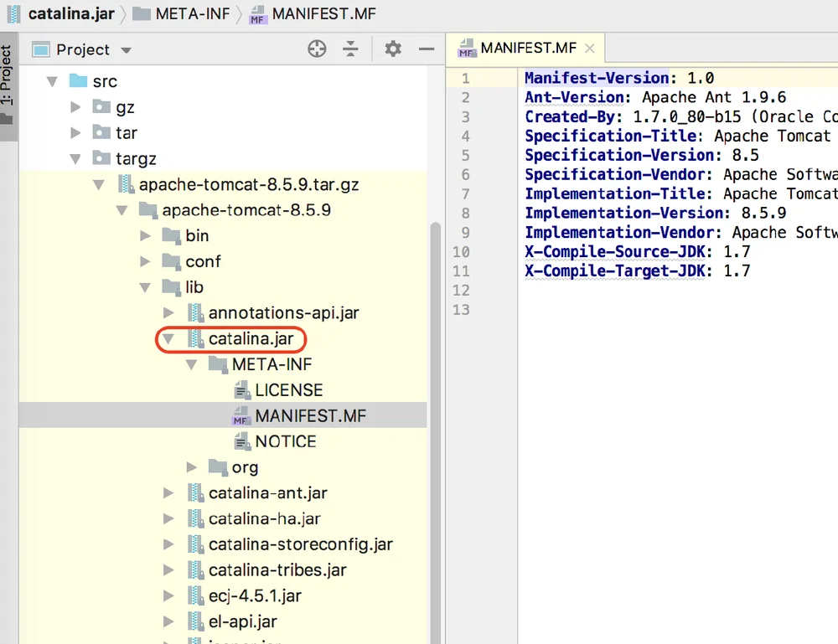
Task: Click the LICENSE file icon in tree
Action: [x=242, y=390]
